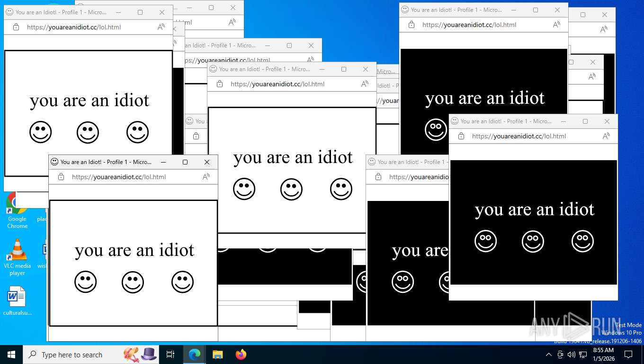
Task: Click middle smiley in the fully visible black window
Action: tap(533, 241)
